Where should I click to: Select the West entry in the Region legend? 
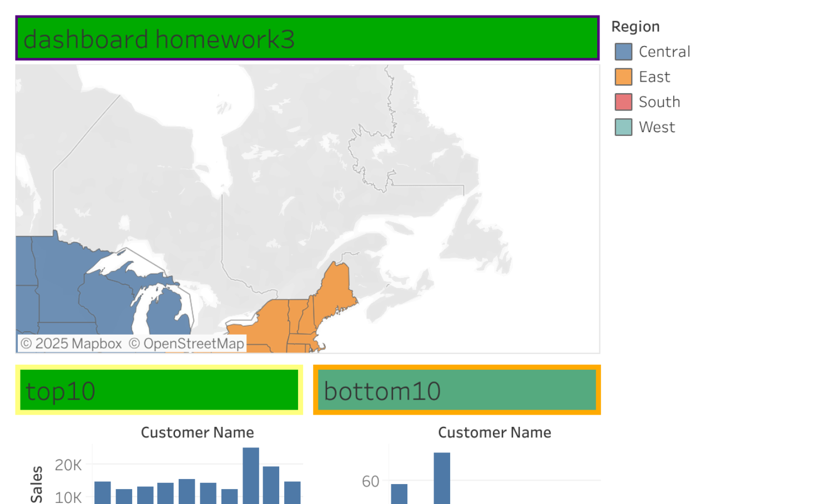[x=623, y=127]
